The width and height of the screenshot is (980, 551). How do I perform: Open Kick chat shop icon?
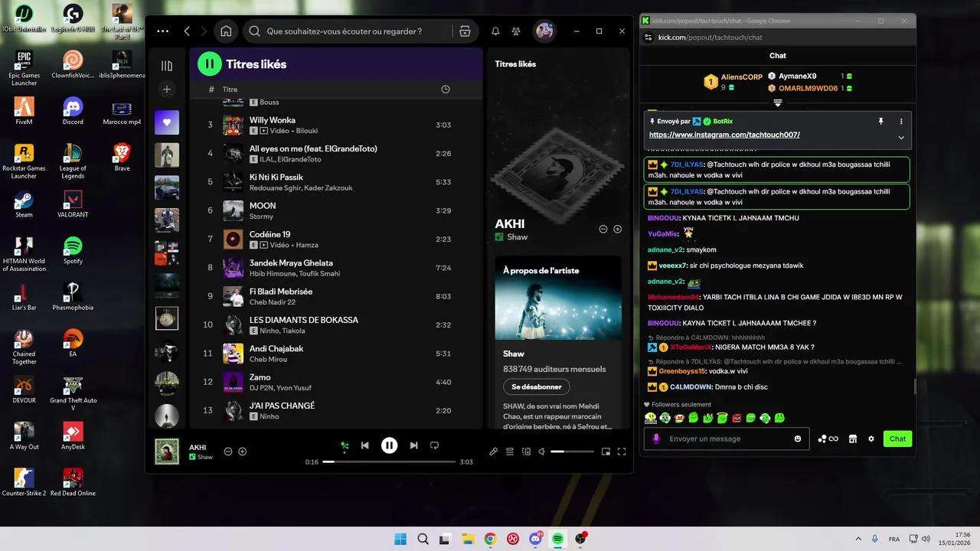tap(852, 439)
